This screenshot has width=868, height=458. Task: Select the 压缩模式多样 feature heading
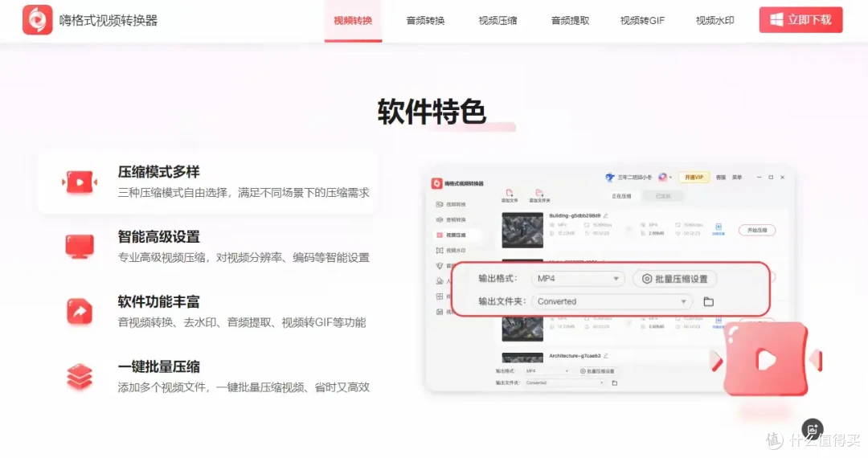(x=159, y=172)
